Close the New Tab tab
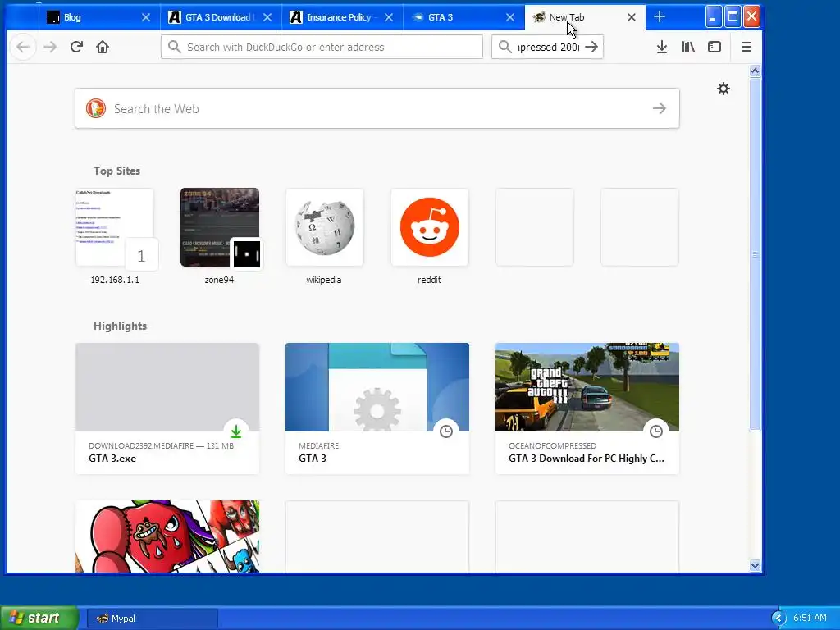This screenshot has width=840, height=630. point(632,17)
